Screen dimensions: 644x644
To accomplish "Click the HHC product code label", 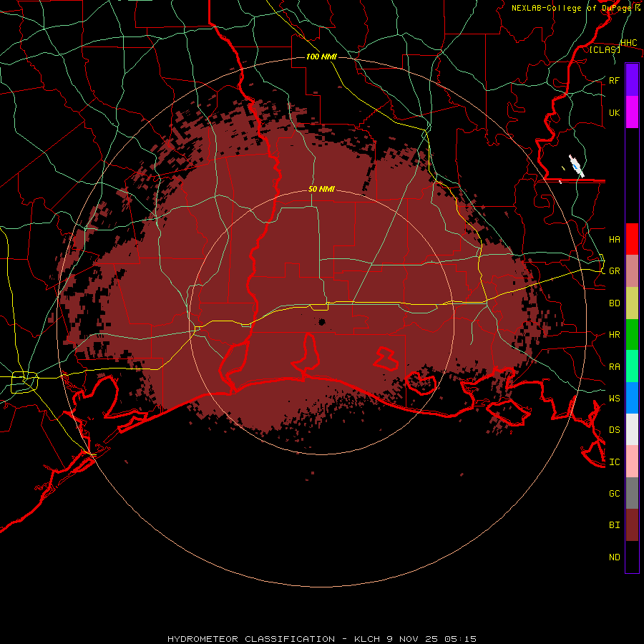I will (x=628, y=43).
